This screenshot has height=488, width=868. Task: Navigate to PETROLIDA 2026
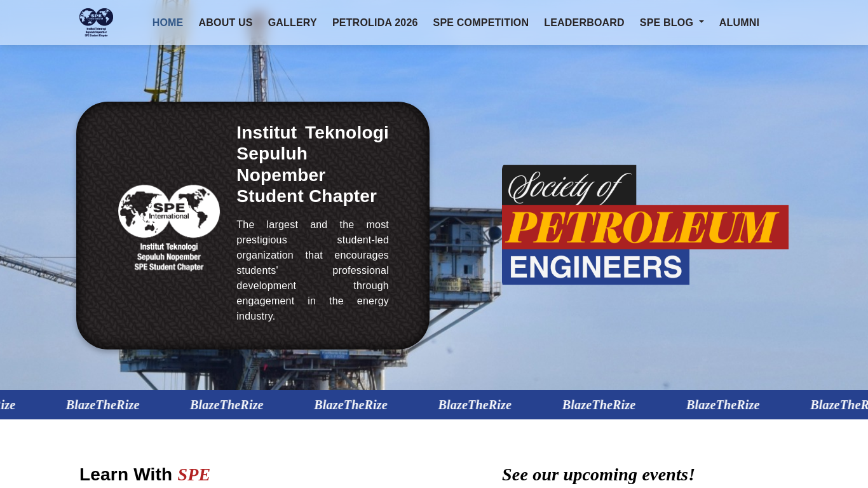[x=375, y=23]
